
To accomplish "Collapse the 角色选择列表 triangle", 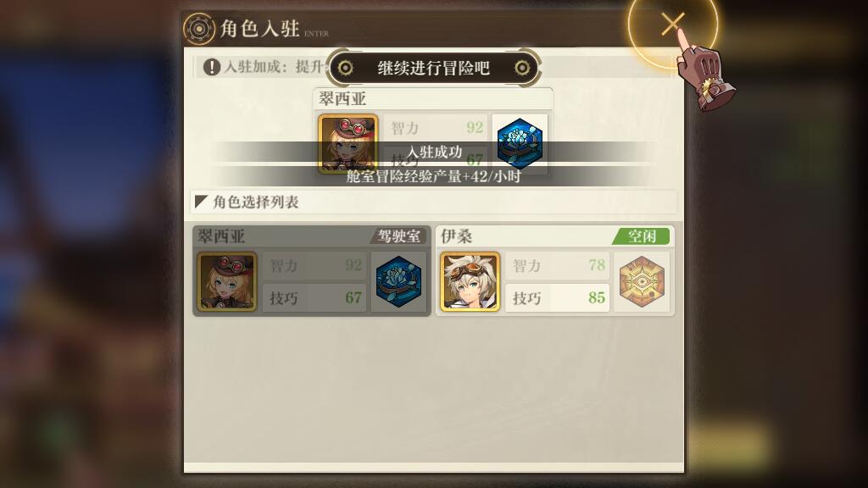I will [x=201, y=202].
